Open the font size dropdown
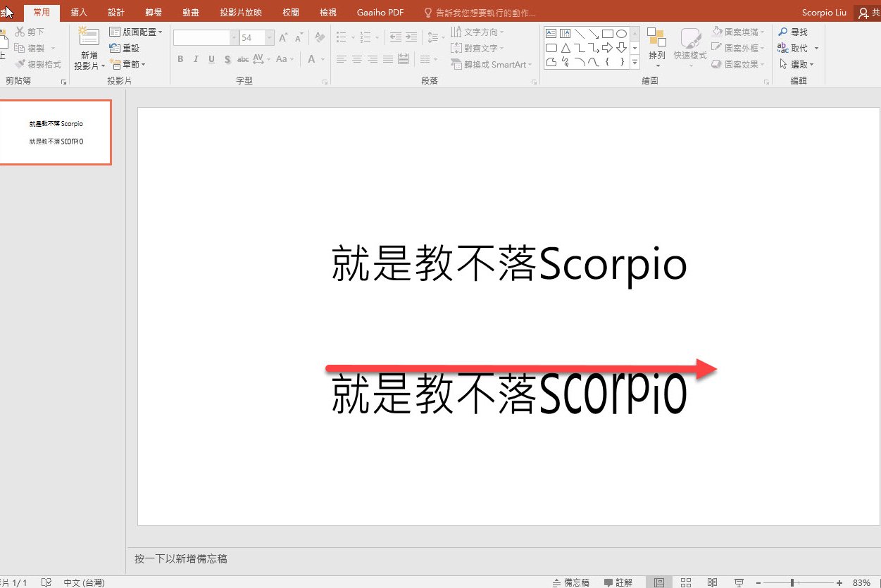This screenshot has width=881, height=588. coord(268,37)
